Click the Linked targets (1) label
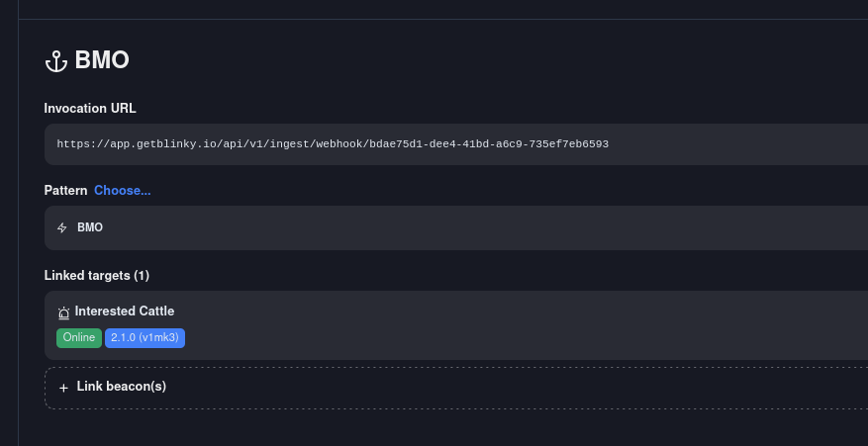 [x=97, y=275]
